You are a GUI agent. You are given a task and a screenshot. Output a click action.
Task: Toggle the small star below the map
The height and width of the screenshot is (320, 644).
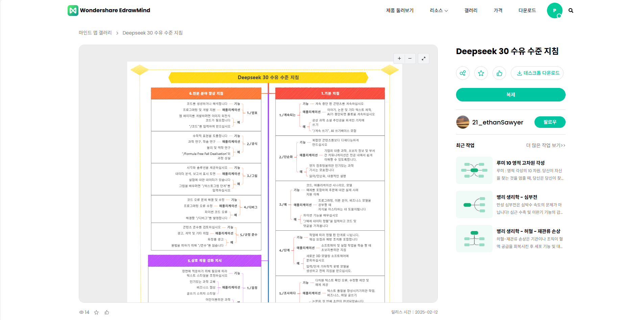coord(96,312)
